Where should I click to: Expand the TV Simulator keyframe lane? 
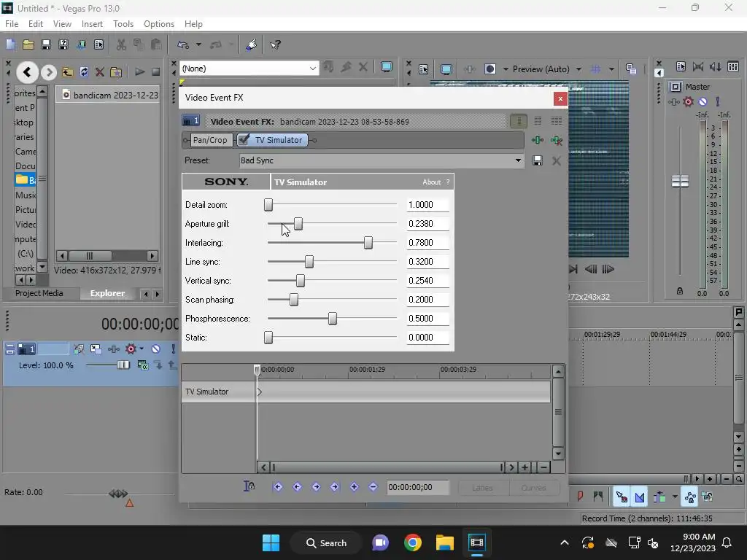point(260,392)
